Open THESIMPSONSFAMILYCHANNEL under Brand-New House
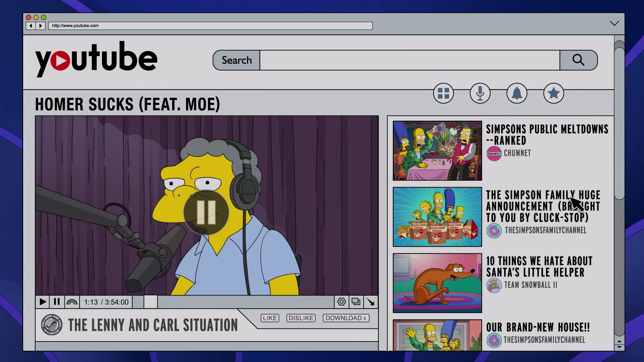The width and height of the screenshot is (644, 362). point(544,340)
